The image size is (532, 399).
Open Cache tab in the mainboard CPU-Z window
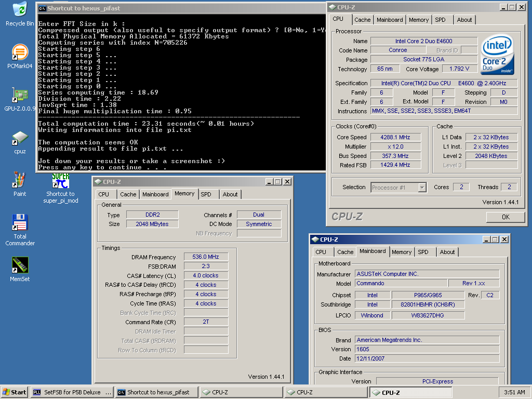345,252
